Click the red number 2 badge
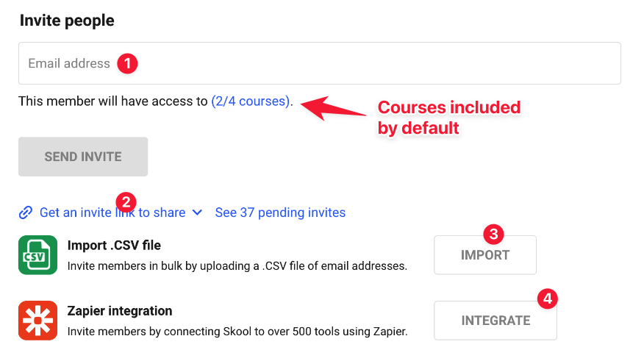 pyautogui.click(x=126, y=201)
